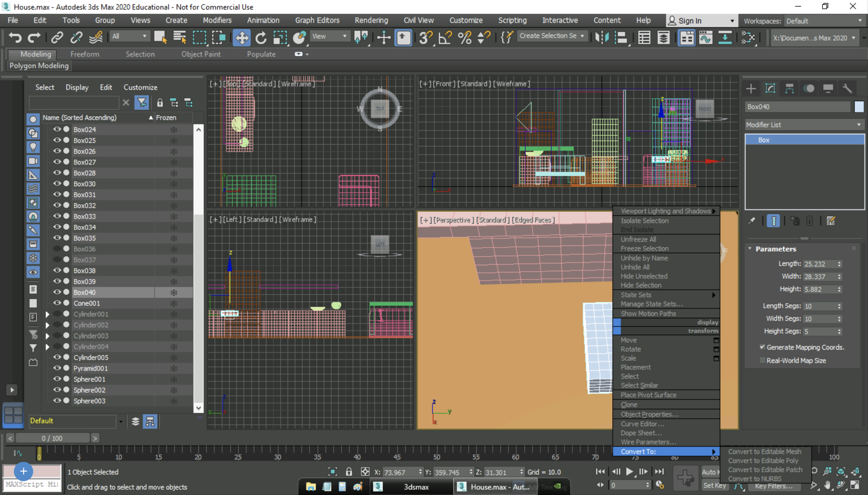Switch to the Freeform ribbon tab
This screenshot has width=868, height=495.
coord(85,54)
